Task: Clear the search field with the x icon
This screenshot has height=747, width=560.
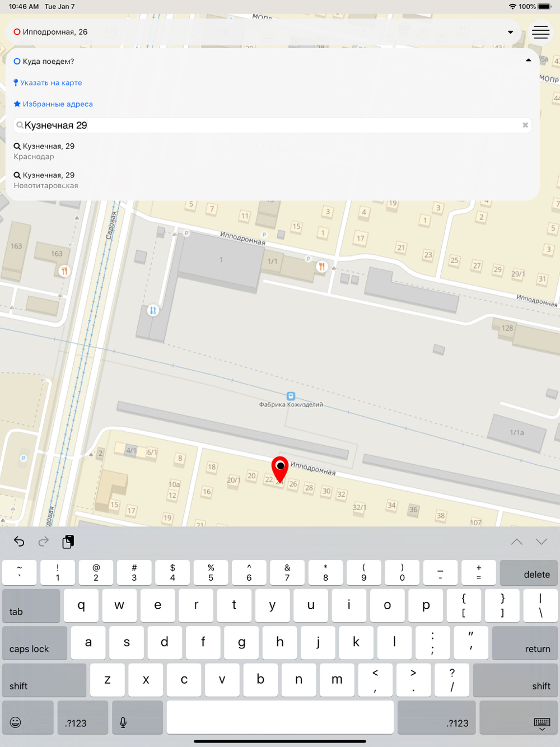Action: [x=525, y=125]
